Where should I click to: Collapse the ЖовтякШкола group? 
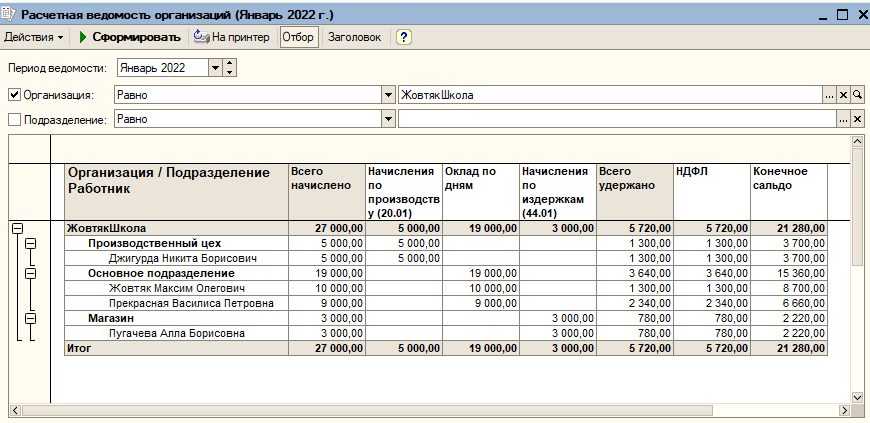click(18, 228)
